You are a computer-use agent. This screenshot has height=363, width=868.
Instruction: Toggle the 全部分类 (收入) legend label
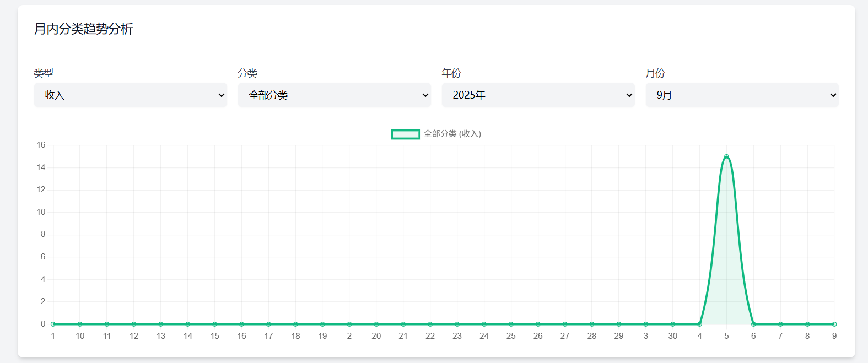click(x=452, y=134)
